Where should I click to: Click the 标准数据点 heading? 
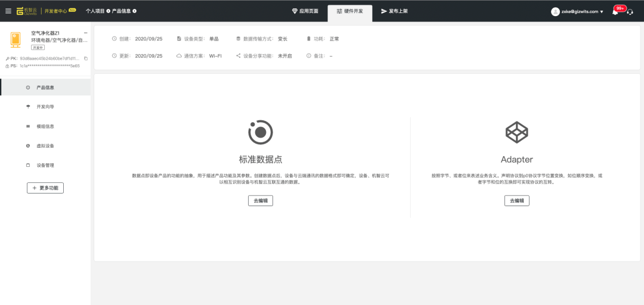tap(261, 159)
